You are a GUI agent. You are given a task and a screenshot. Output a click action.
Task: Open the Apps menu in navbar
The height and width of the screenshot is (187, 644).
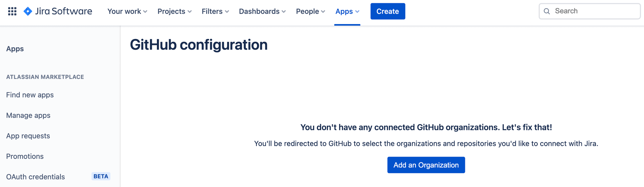pyautogui.click(x=347, y=11)
